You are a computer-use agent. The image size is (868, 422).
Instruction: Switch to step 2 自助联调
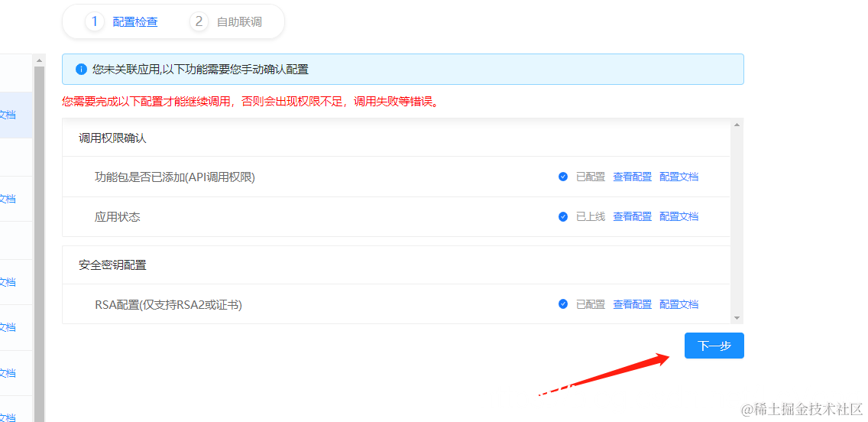(226, 21)
